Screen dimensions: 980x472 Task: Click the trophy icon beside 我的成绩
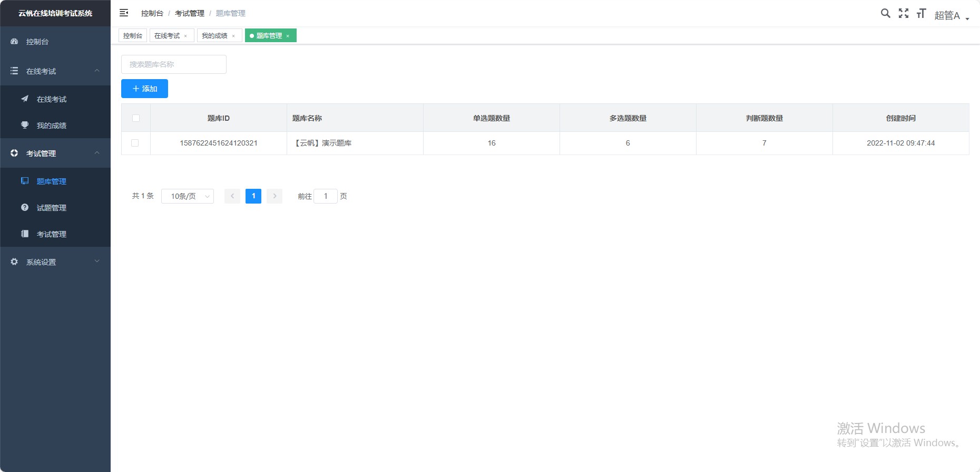click(25, 125)
